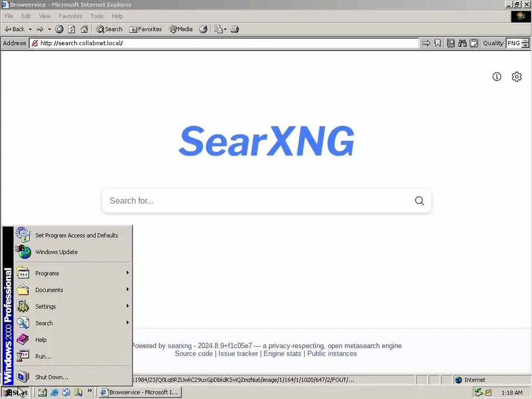Click the IE Forward arrow button
532x399 pixels.
[x=40, y=29]
